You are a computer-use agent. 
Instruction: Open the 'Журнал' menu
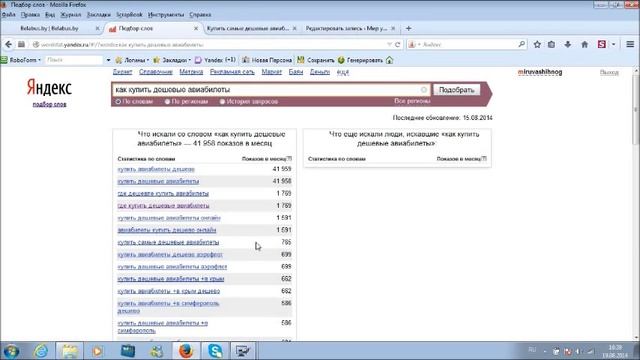coord(71,15)
